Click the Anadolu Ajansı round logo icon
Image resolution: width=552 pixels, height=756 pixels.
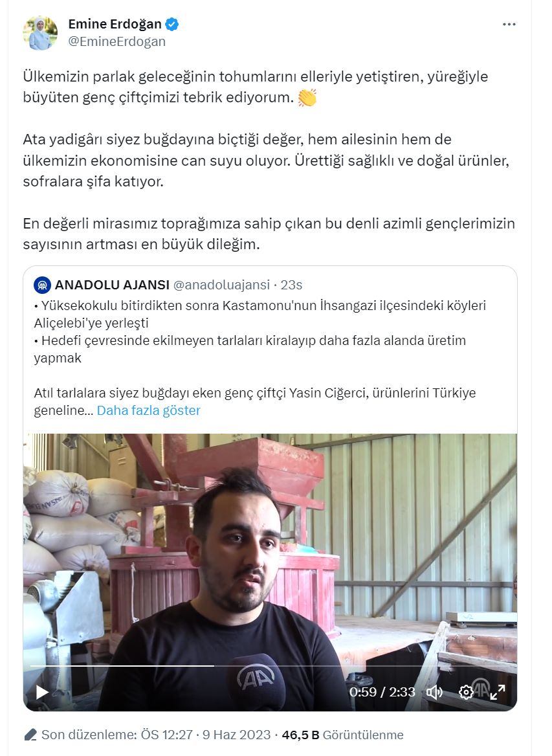(x=43, y=285)
